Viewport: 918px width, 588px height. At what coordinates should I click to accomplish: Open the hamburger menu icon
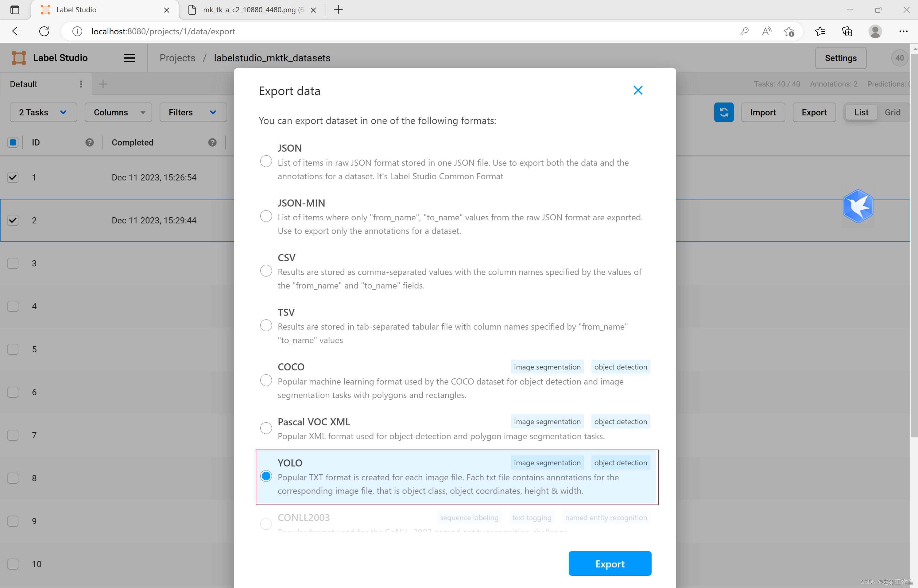tap(130, 58)
